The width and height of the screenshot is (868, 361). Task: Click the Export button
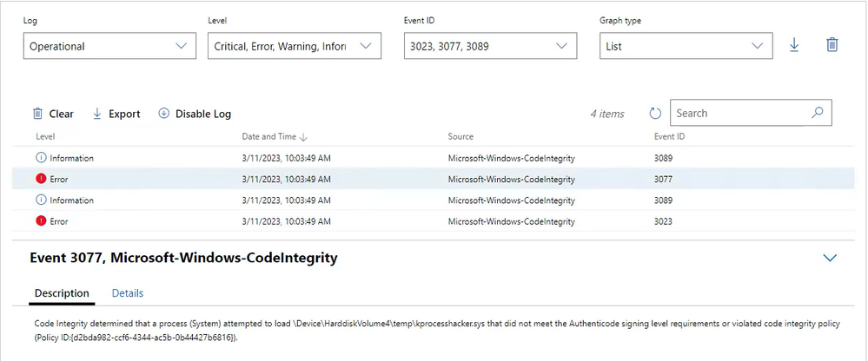pyautogui.click(x=116, y=114)
